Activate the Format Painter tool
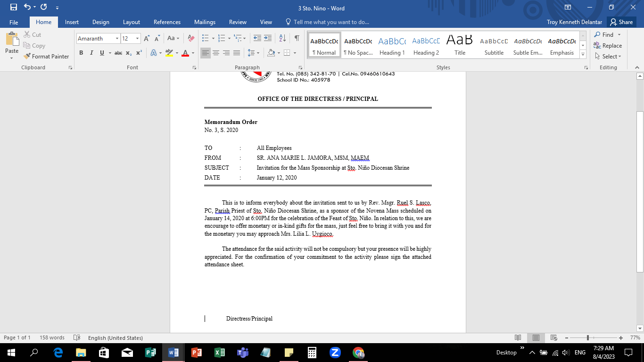 click(46, 56)
